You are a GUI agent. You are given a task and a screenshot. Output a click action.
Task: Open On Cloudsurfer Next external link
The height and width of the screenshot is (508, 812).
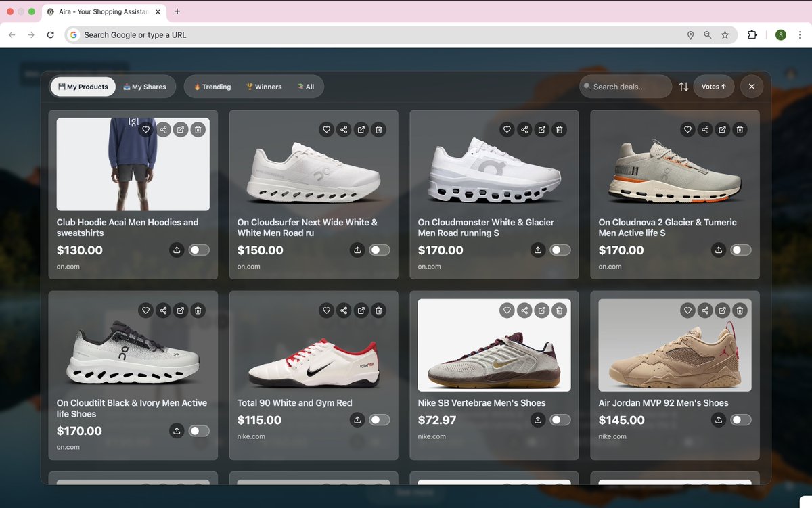tap(361, 129)
